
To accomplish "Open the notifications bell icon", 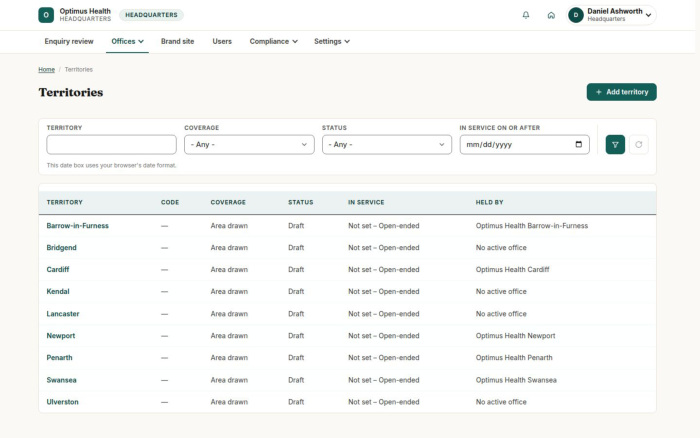I will pos(526,15).
